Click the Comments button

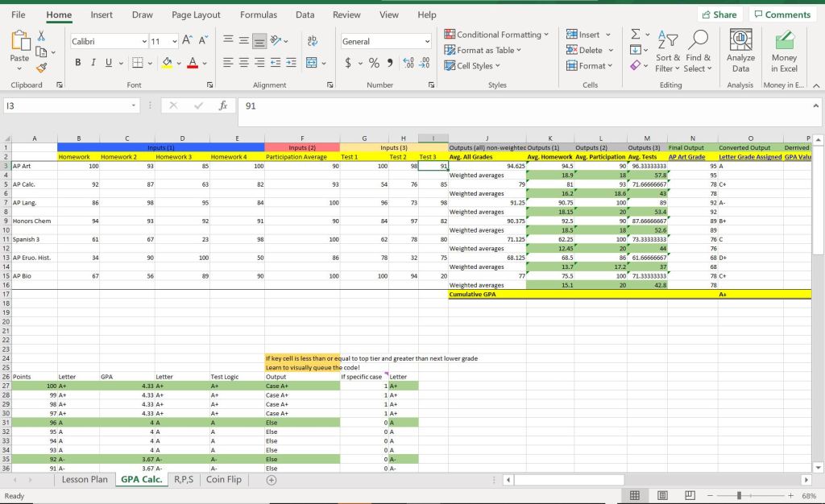781,14
